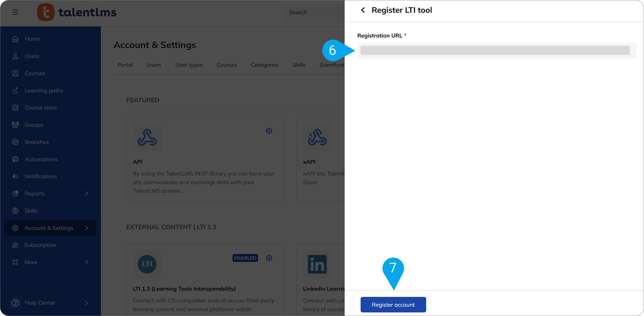The height and width of the screenshot is (316, 644).
Task: Expand the Reports menu
Action: coord(34,193)
